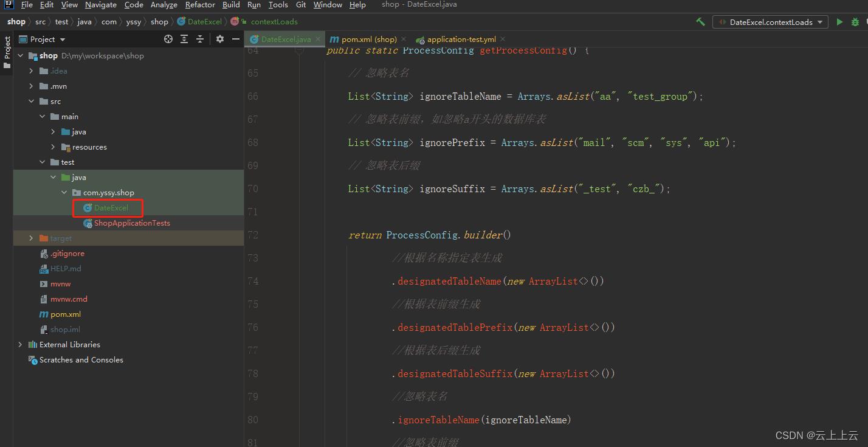Open the View menu

[69, 5]
